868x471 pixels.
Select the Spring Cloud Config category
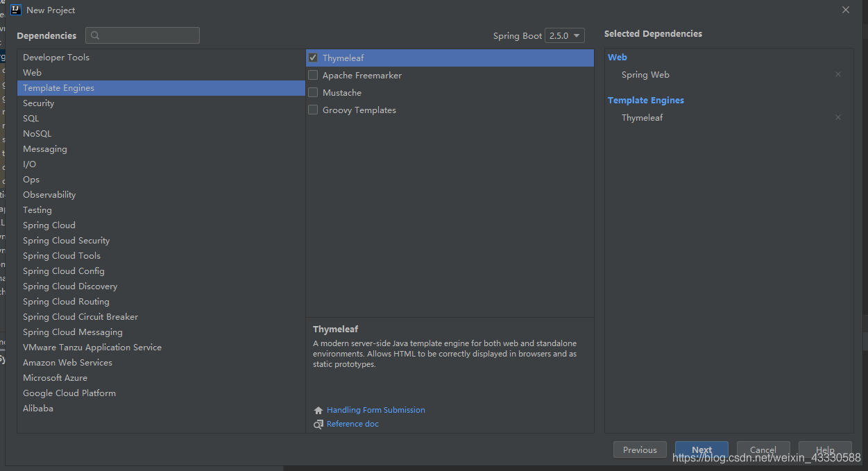(x=161, y=271)
